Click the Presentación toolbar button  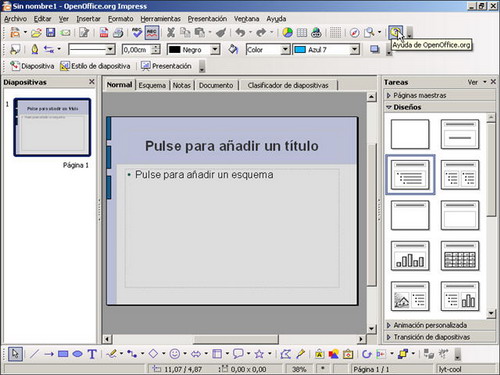166,66
